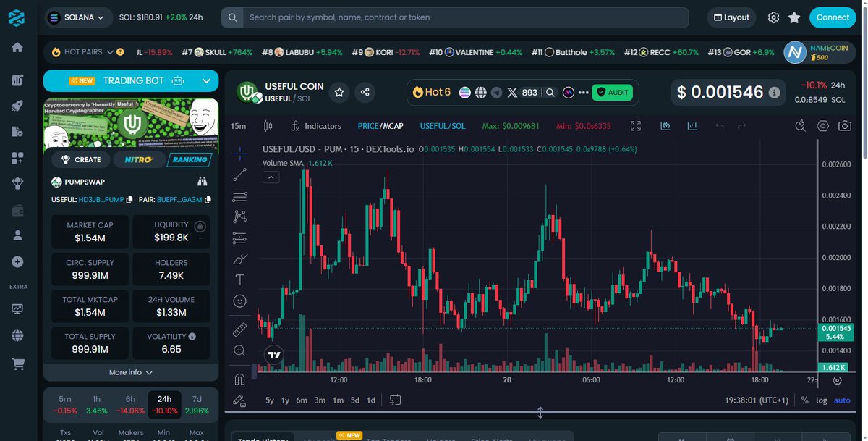Screen dimensions: 868x441
Task: Open price info icon next to $0.001546
Action: pyautogui.click(x=774, y=93)
